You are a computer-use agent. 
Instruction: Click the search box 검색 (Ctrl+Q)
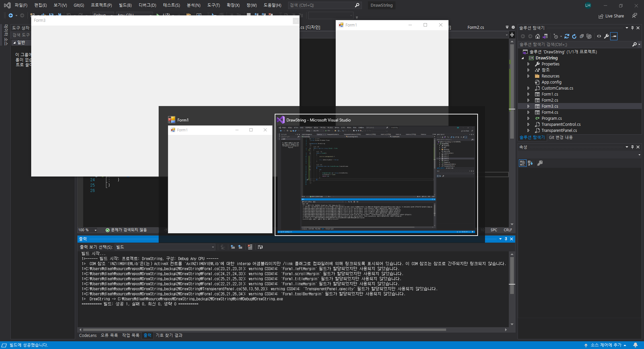324,5
